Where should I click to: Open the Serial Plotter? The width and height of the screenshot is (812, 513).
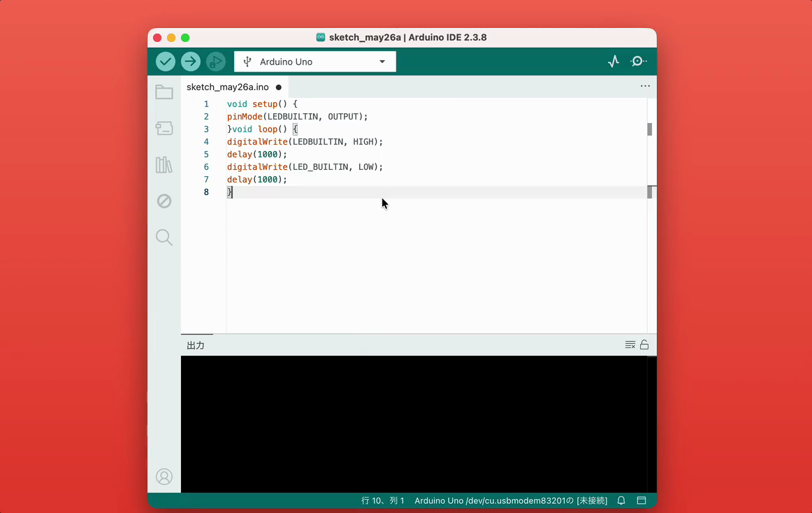[x=614, y=61]
